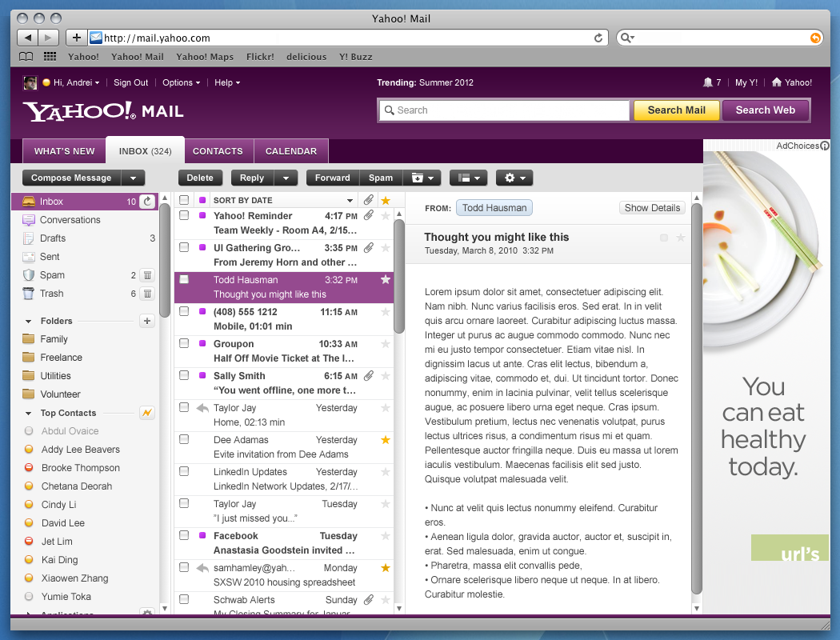The height and width of the screenshot is (640, 840).
Task: Check the (408) 555 1212 message checkbox
Action: point(184,311)
